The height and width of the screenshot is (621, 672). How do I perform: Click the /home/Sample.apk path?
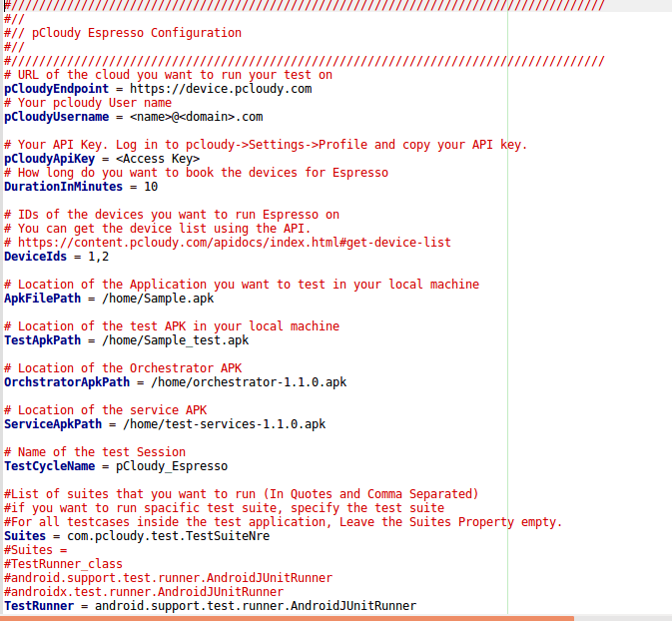tap(158, 299)
